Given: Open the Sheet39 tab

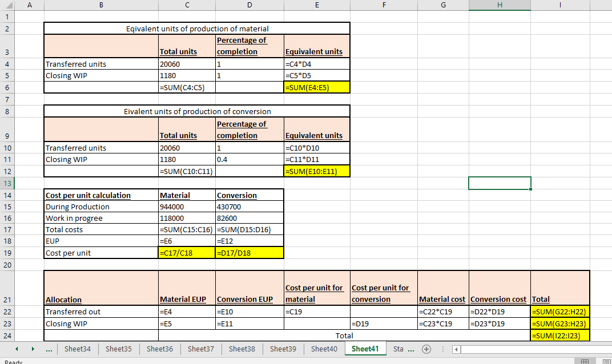Looking at the screenshot, I should 283,349.
